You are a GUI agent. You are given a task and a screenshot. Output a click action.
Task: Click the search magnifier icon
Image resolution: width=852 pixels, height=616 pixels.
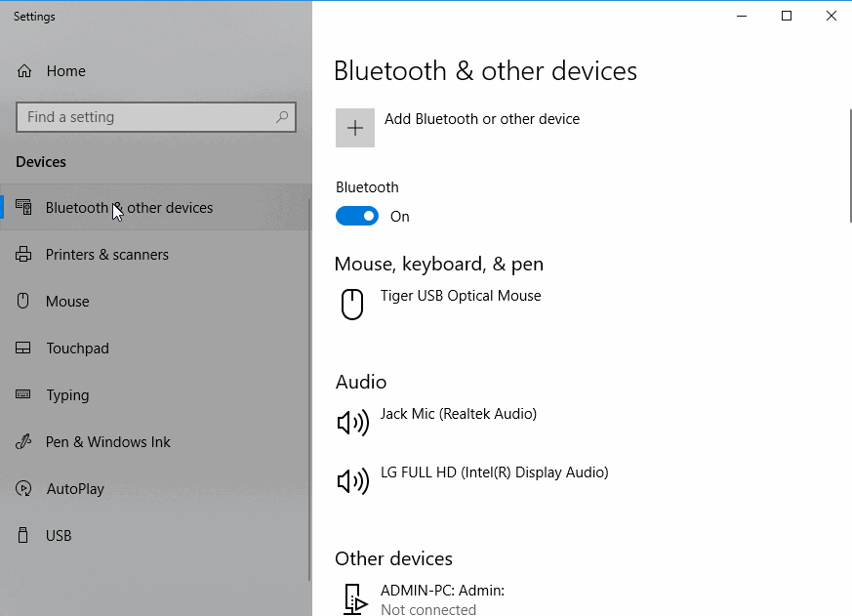[282, 117]
